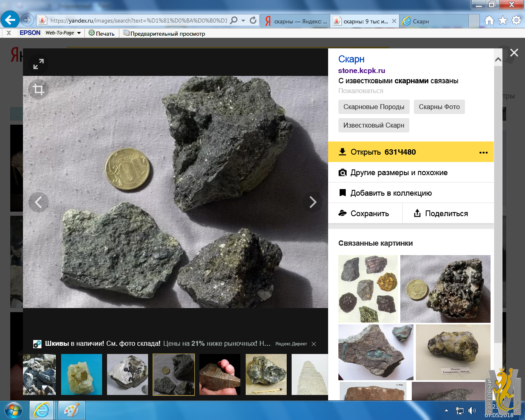Click the volume speaker tray icon
This screenshot has width=525, height=420.
[472, 410]
